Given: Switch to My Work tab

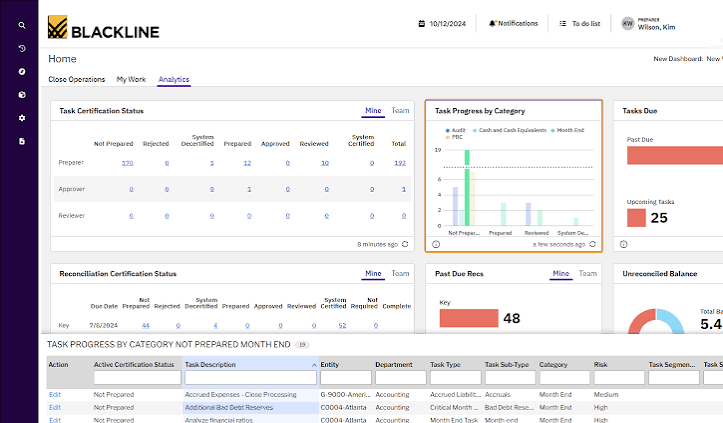Looking at the screenshot, I should coord(131,79).
